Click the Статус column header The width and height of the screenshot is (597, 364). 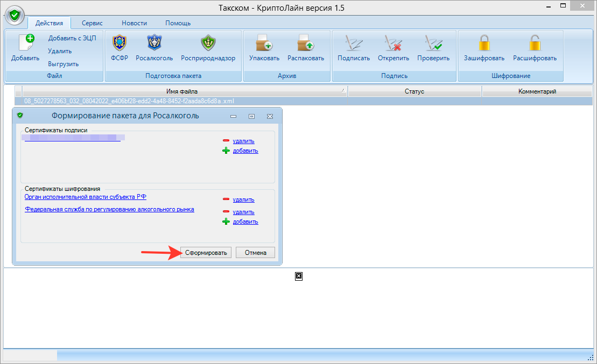point(415,91)
